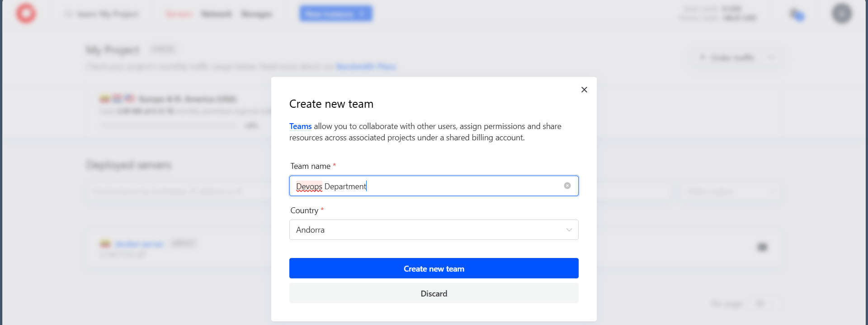
Task: Switch to the Servers tab
Action: coord(179,14)
